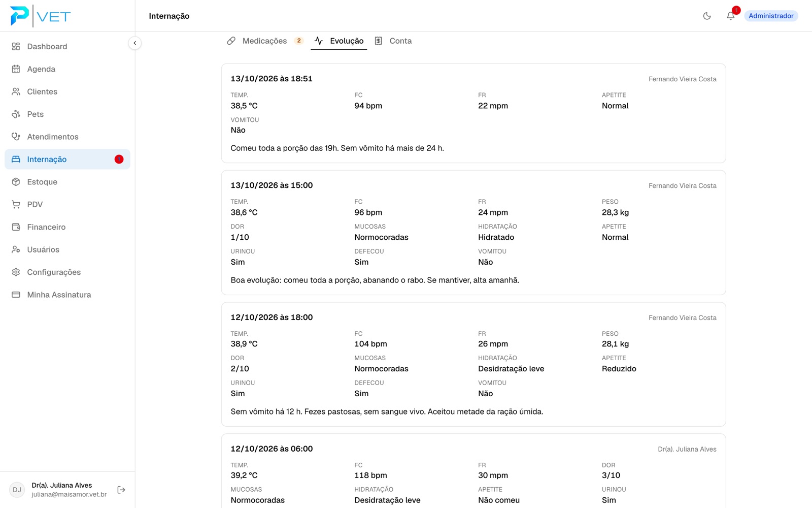
Task: Toggle dark mode with the moon icon
Action: 707,16
